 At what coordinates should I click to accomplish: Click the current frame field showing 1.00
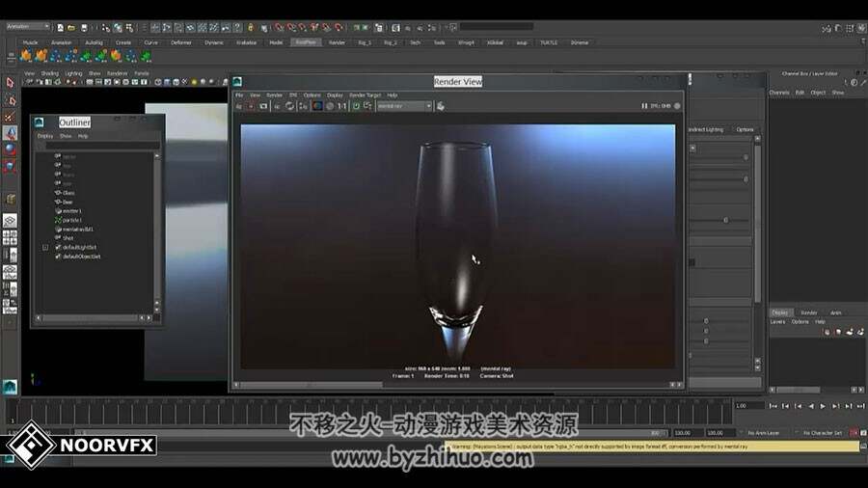pos(748,406)
